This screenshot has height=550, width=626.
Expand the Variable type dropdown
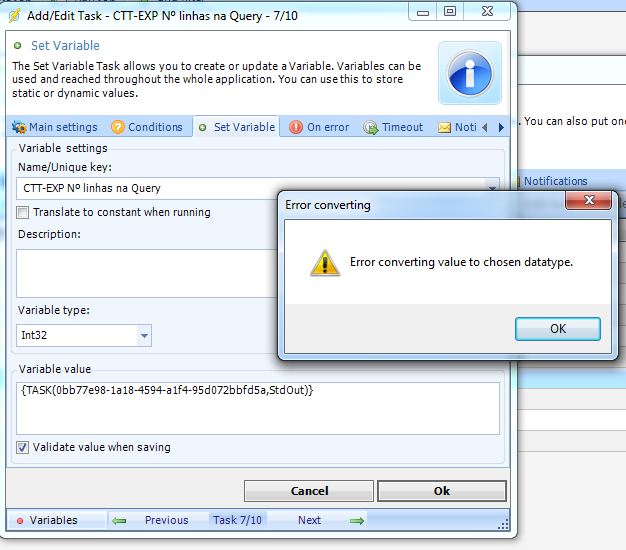pos(144,336)
